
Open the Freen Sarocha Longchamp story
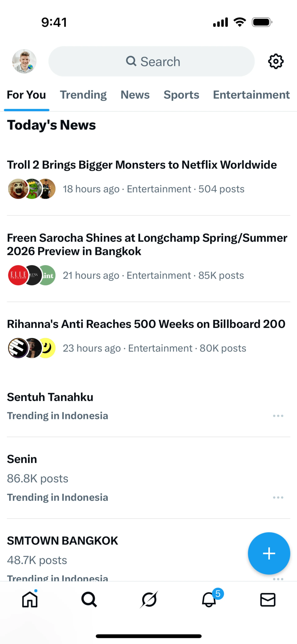coord(148,259)
